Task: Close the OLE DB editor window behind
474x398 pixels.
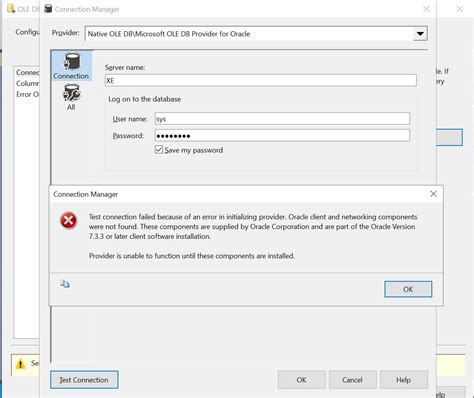Action: (x=460, y=9)
